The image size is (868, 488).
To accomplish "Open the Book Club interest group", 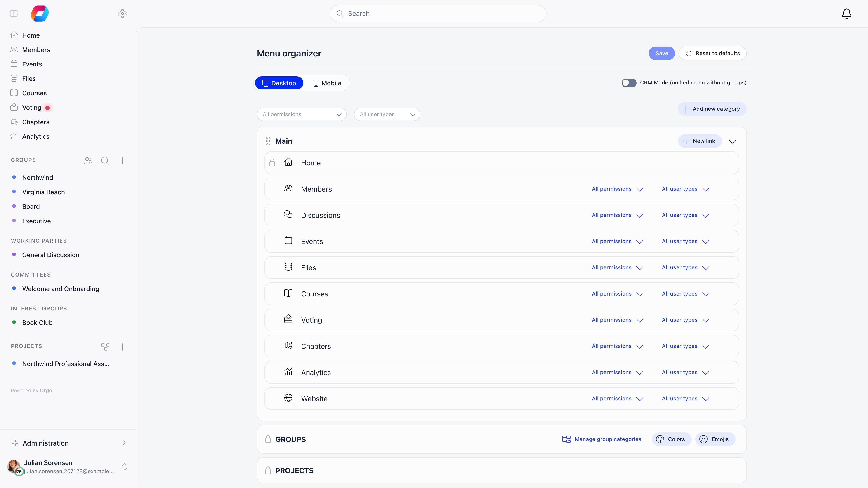I will [x=37, y=323].
